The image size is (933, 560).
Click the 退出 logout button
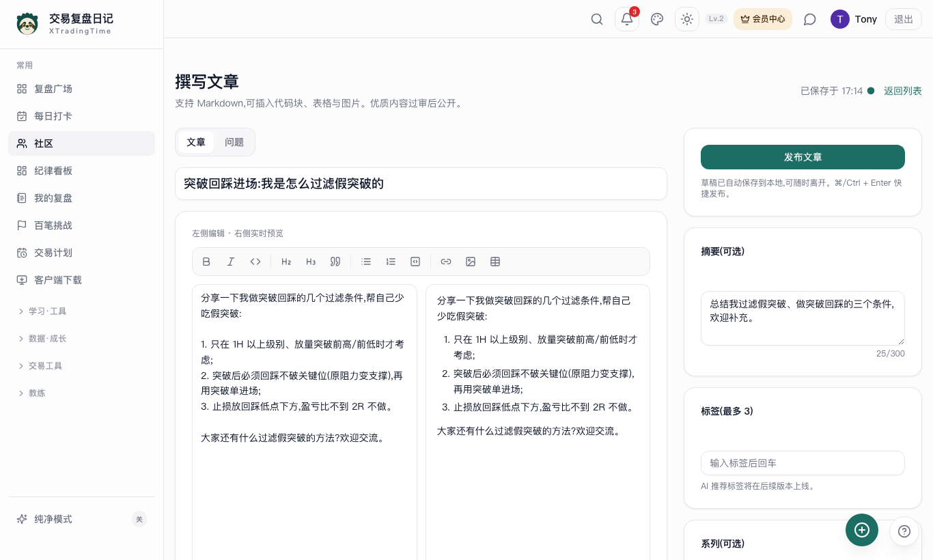(904, 19)
